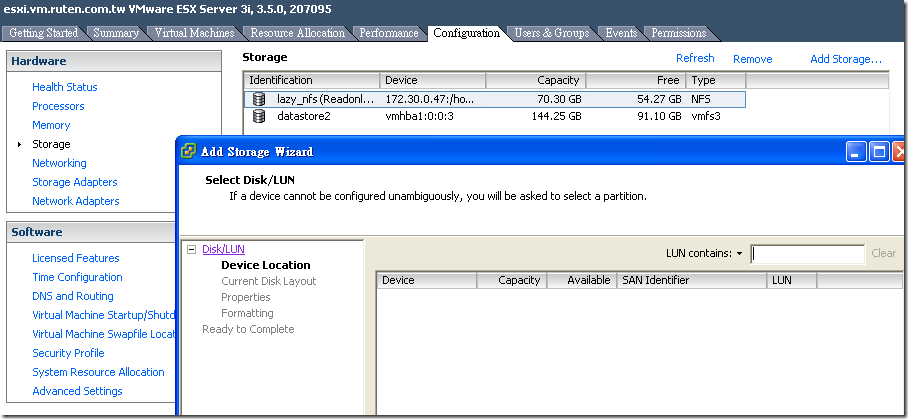Open DNS and Routing settings
Screen dimensions: 908x419
72,296
